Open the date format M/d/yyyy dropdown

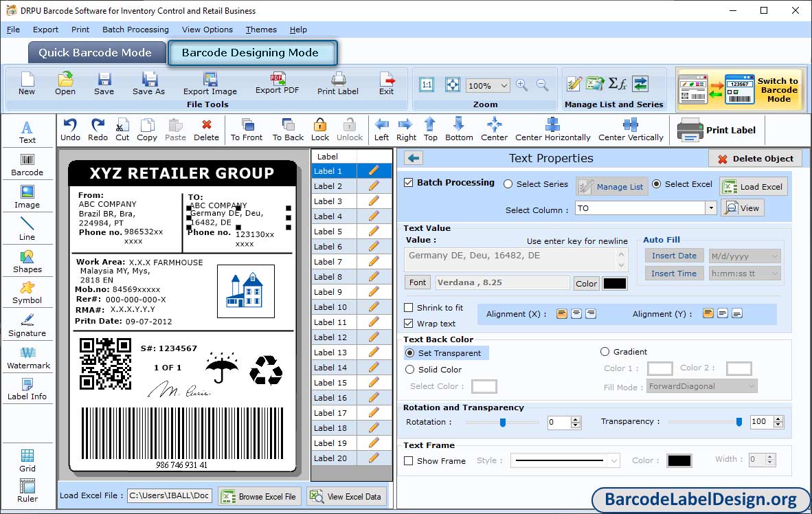(x=774, y=256)
